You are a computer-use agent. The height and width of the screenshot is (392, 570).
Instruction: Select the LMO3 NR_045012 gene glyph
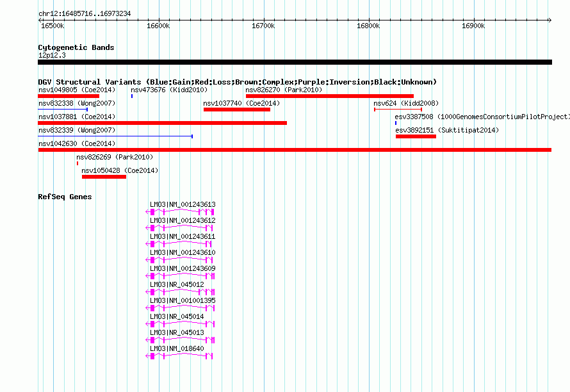point(180,292)
